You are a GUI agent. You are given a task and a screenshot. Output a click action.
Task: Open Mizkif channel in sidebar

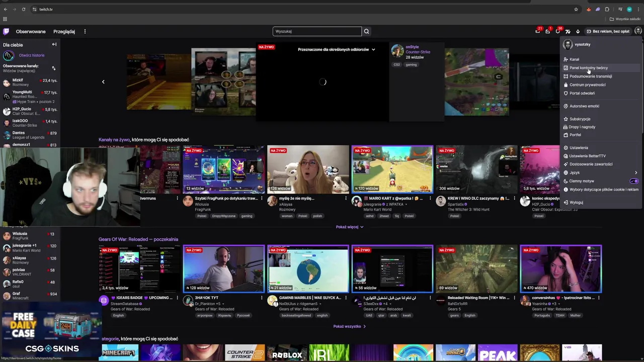click(30, 82)
